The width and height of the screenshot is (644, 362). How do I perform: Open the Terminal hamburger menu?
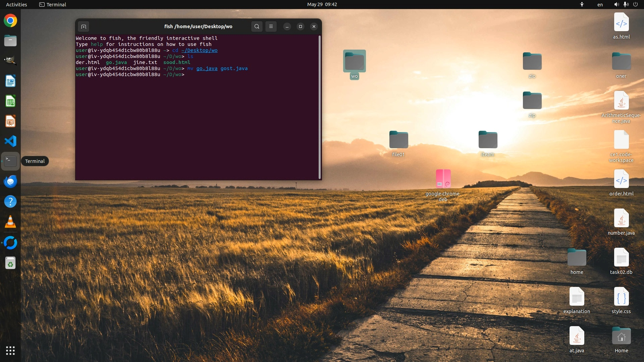click(x=271, y=26)
